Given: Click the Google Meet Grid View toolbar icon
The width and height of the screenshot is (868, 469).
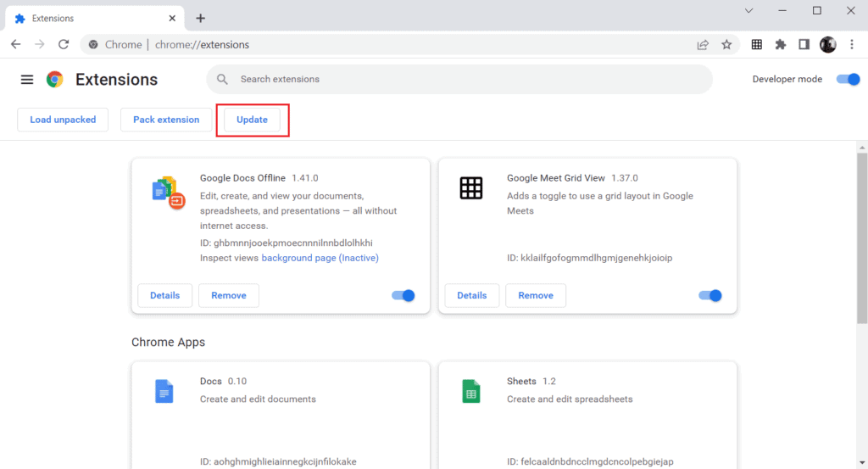Looking at the screenshot, I should coord(757,45).
